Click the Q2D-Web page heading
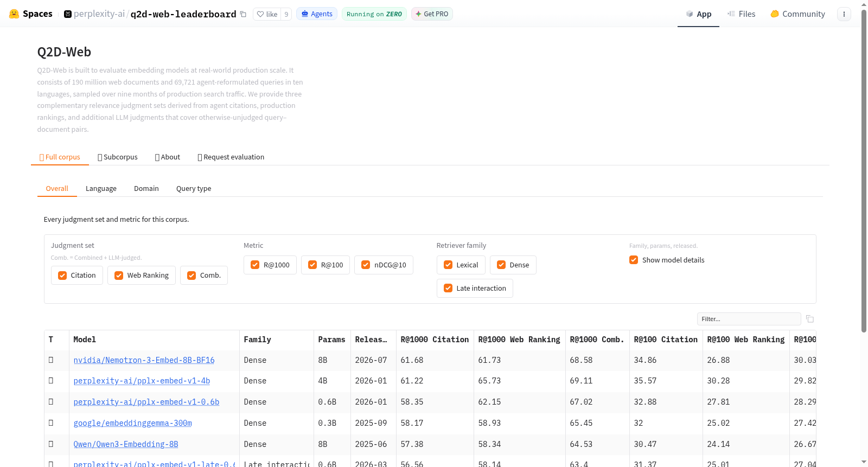The width and height of the screenshot is (868, 467). (64, 52)
